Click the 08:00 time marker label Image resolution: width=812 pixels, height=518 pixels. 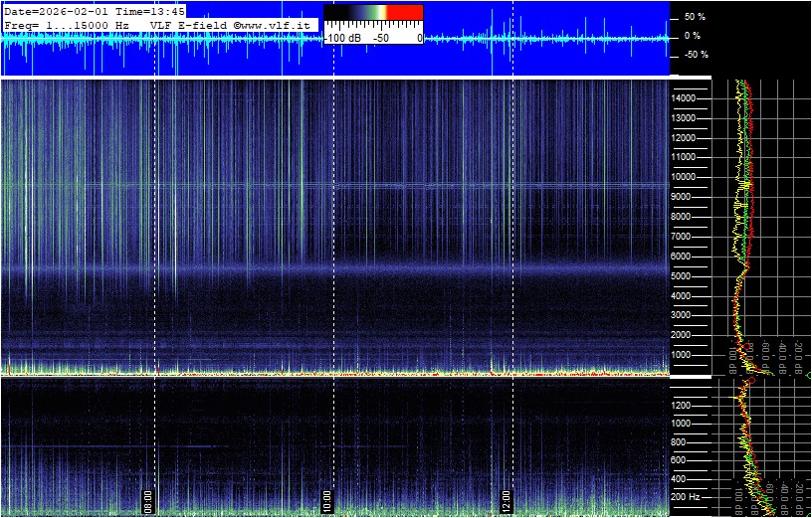click(x=148, y=498)
